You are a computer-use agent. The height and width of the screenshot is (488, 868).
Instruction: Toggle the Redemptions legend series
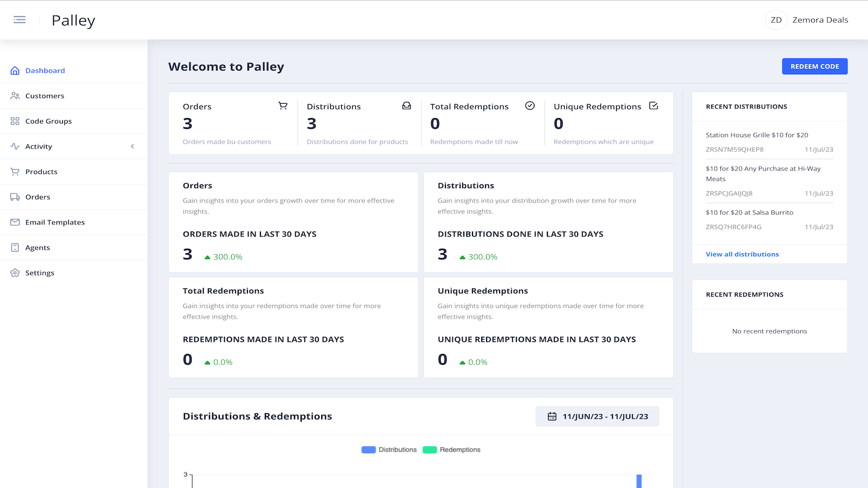pyautogui.click(x=451, y=450)
